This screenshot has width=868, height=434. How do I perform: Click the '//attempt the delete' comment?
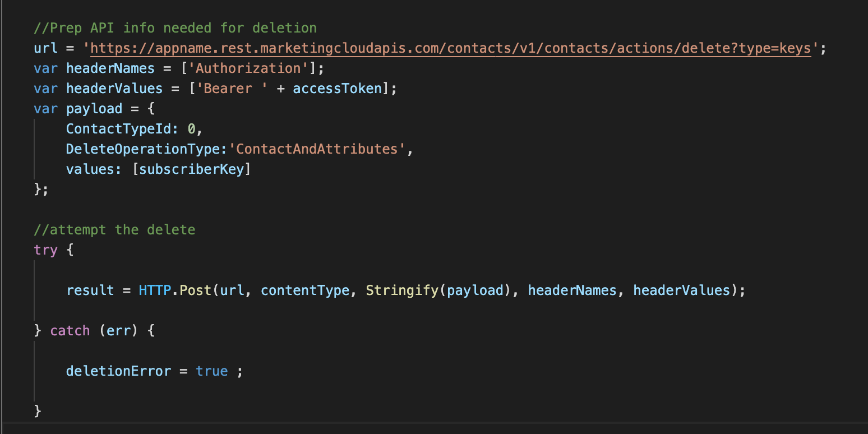coord(114,230)
